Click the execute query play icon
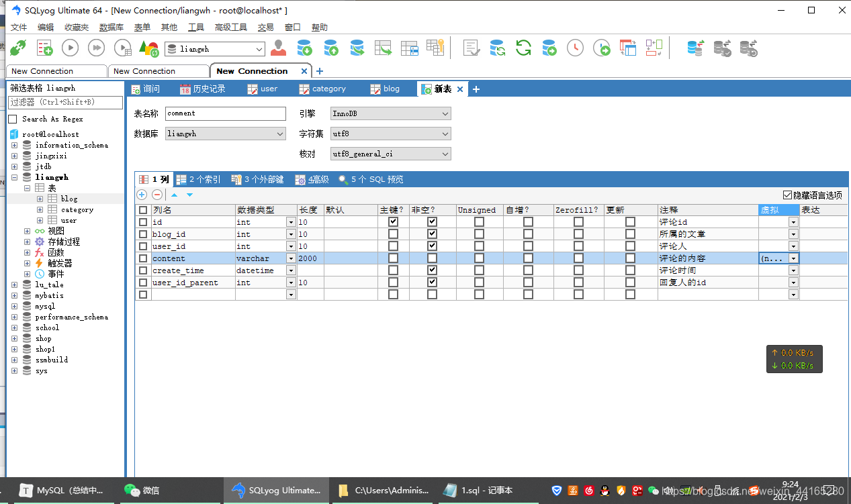 click(71, 48)
